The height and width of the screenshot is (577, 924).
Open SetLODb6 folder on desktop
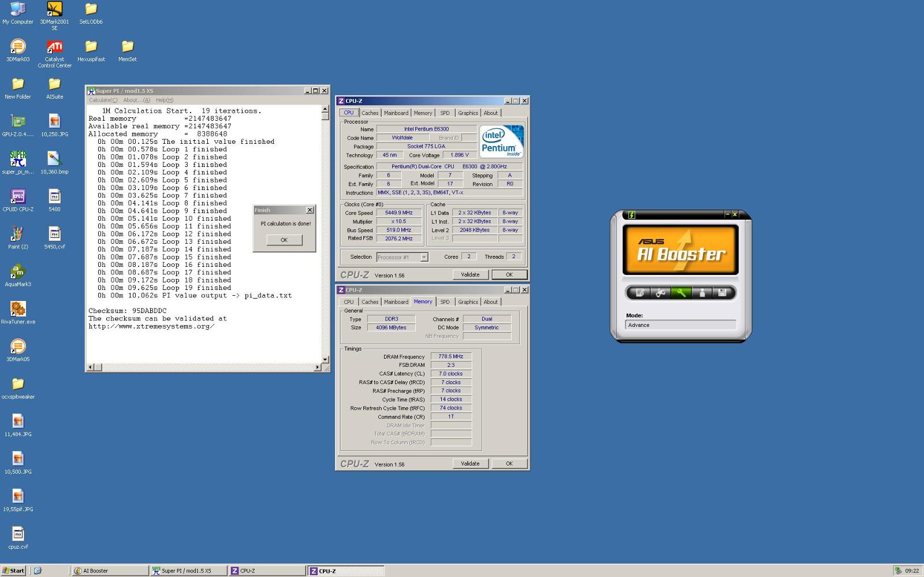click(x=91, y=13)
